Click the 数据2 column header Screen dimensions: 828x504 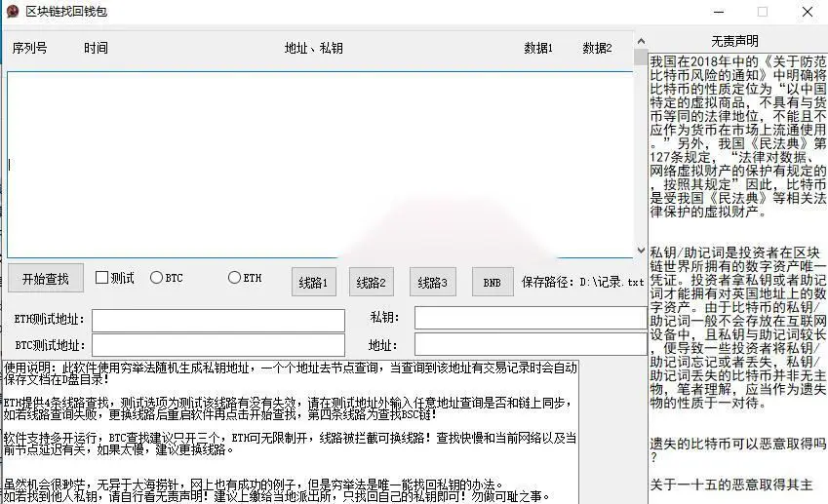[x=597, y=48]
